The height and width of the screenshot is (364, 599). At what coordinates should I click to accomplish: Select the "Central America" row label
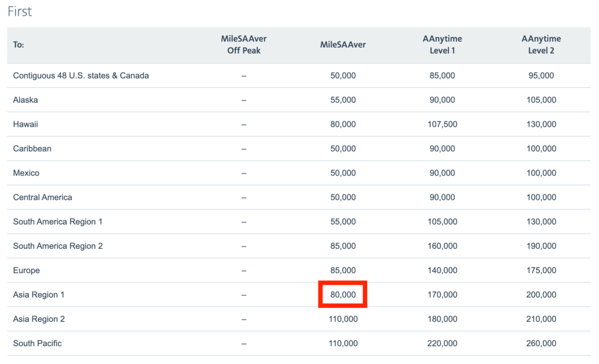(42, 197)
